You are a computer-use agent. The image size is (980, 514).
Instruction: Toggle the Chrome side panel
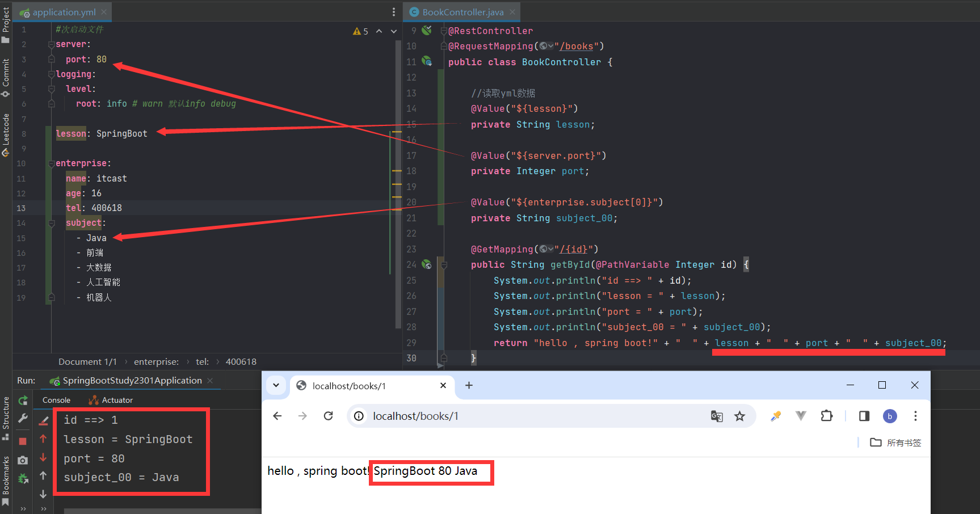point(864,416)
